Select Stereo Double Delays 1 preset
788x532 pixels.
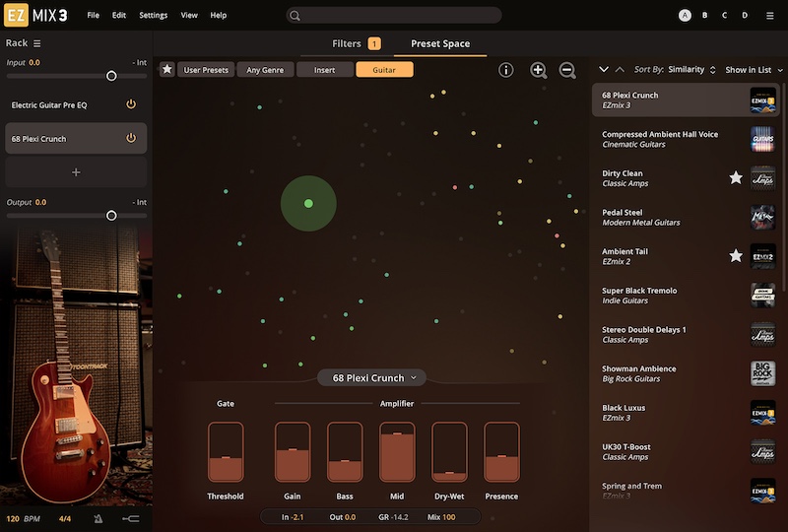[686, 334]
